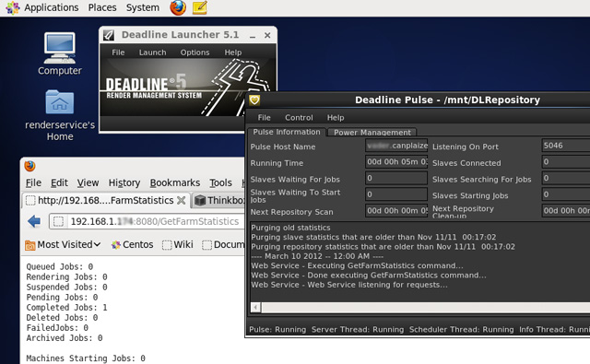The height and width of the screenshot is (364, 590).
Task: Click the Next Repository Clean-up field
Action: 566,211
